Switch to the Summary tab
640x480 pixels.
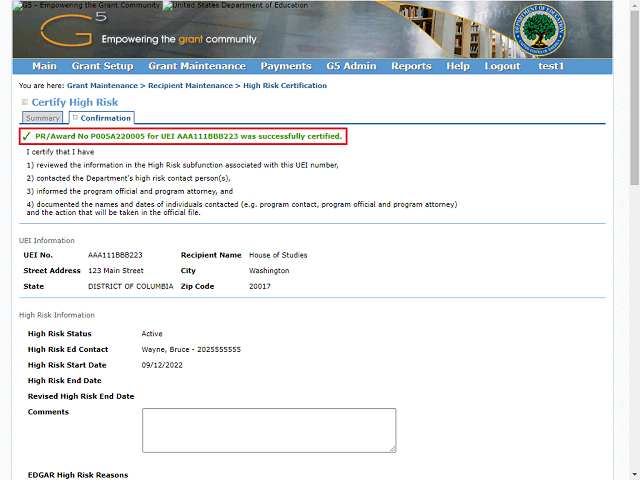tap(42, 118)
